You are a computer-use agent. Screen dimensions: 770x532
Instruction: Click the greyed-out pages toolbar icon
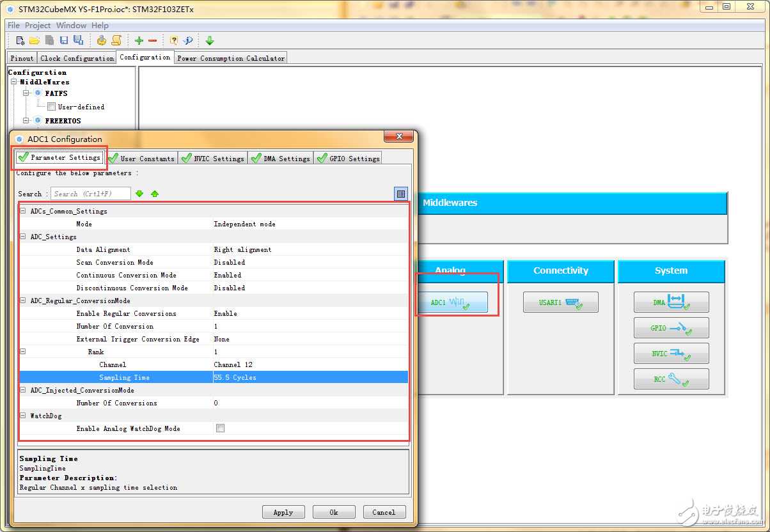click(x=49, y=40)
